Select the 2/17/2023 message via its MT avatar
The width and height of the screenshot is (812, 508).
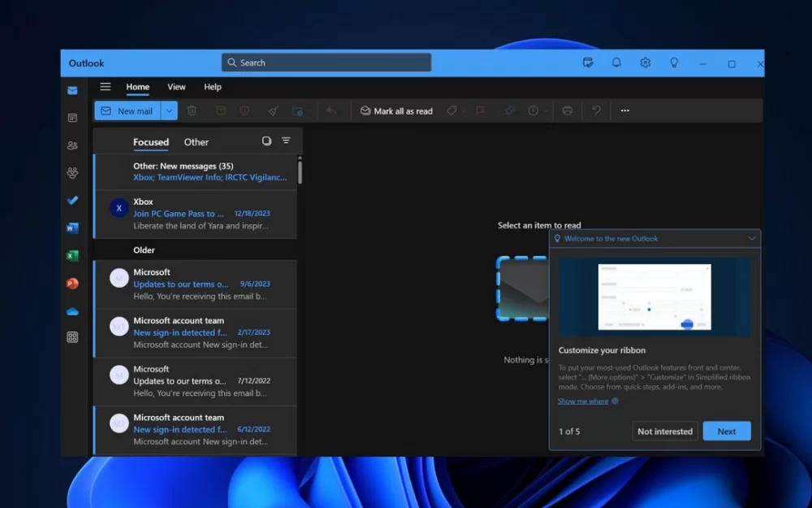pos(119,327)
